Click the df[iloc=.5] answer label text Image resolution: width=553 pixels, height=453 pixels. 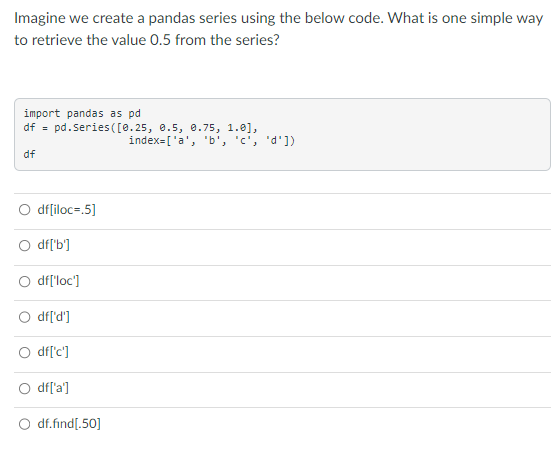(x=66, y=210)
